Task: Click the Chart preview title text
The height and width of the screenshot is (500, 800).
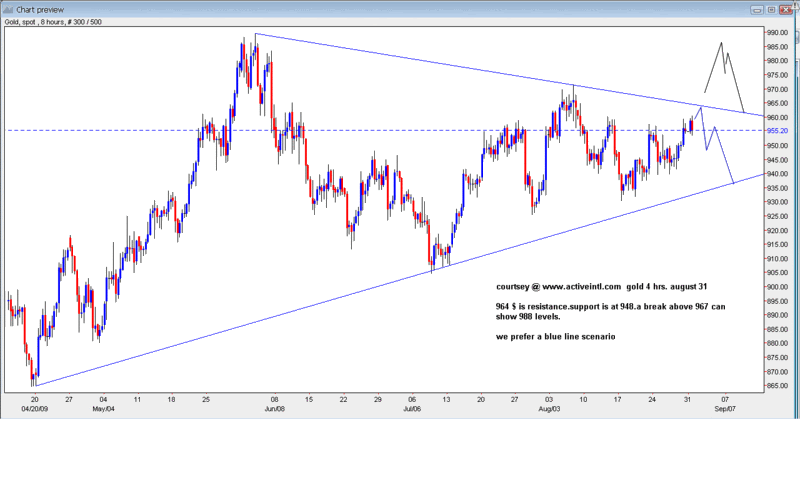Action: [x=42, y=8]
